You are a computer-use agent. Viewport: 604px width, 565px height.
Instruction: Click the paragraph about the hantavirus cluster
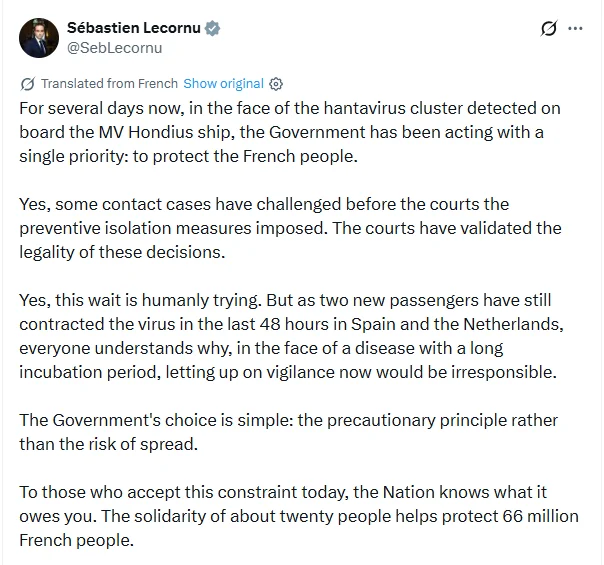point(290,132)
